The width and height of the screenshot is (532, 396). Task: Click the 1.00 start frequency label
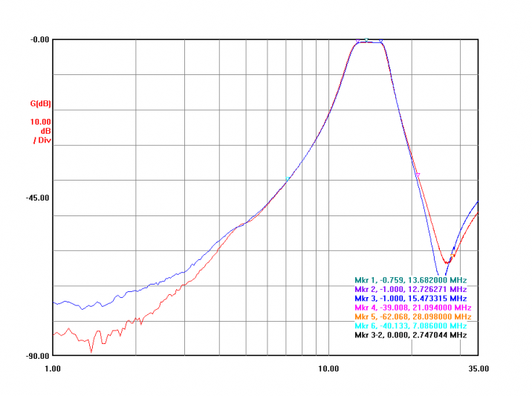click(53, 369)
